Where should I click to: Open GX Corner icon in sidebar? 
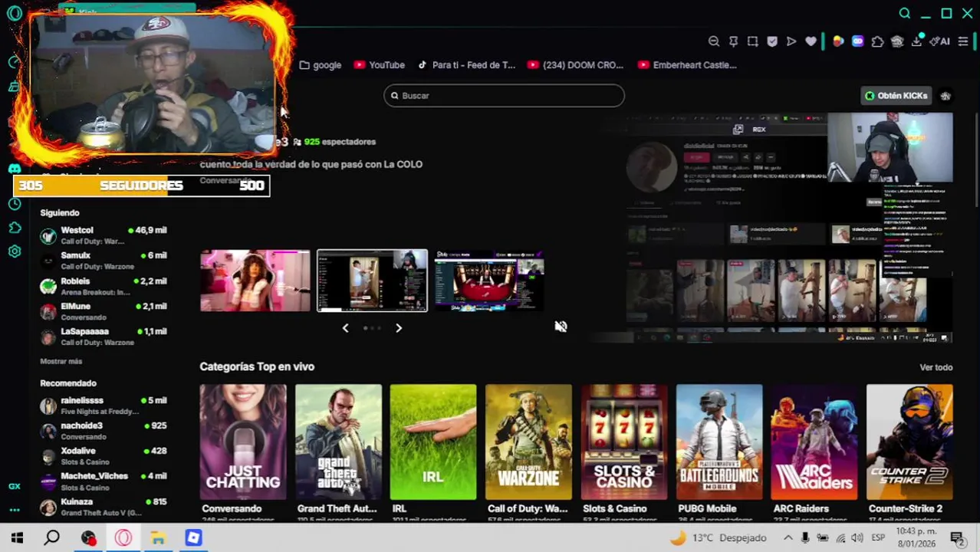coord(15,486)
